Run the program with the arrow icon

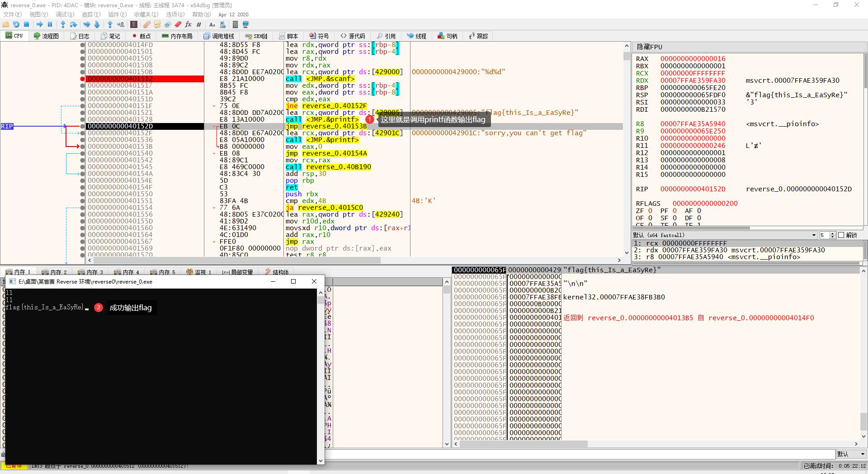click(39, 24)
